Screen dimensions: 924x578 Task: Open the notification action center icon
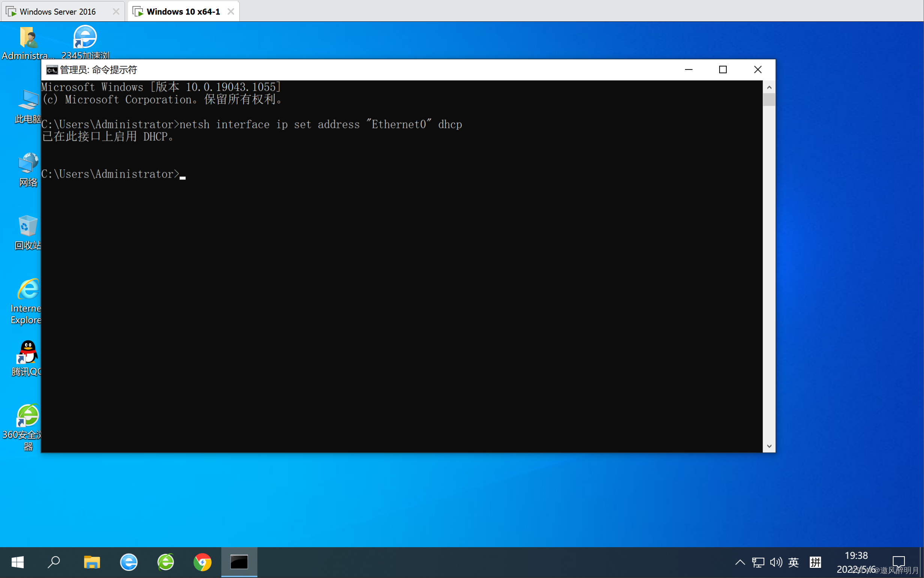[898, 562]
